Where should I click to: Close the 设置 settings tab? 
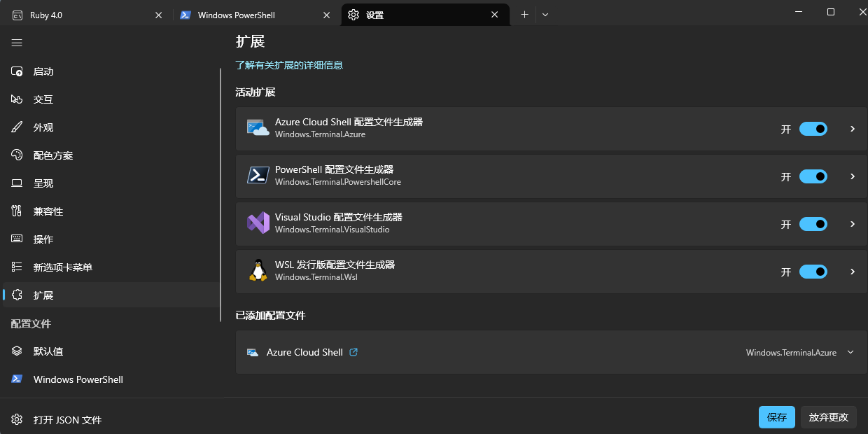tap(495, 15)
